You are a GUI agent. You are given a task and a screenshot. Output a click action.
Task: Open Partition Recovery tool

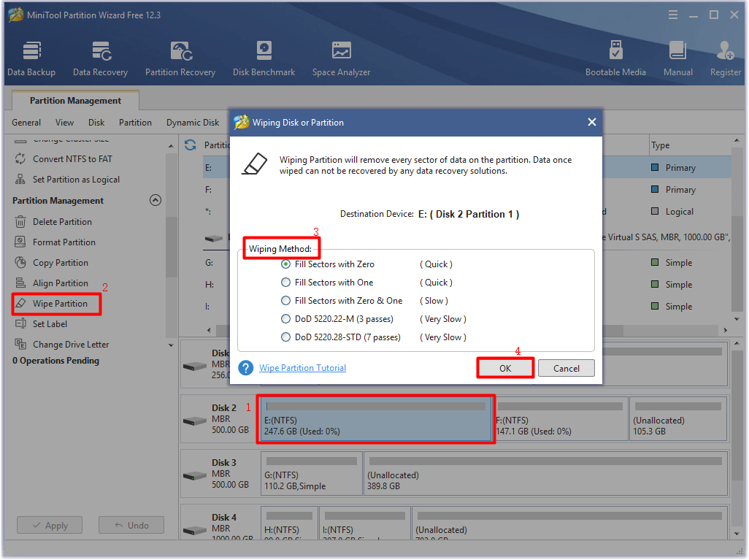pyautogui.click(x=180, y=58)
